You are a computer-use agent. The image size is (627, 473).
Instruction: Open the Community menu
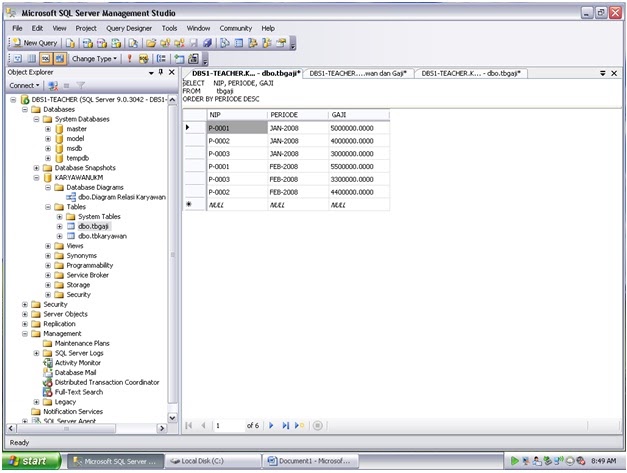(236, 28)
